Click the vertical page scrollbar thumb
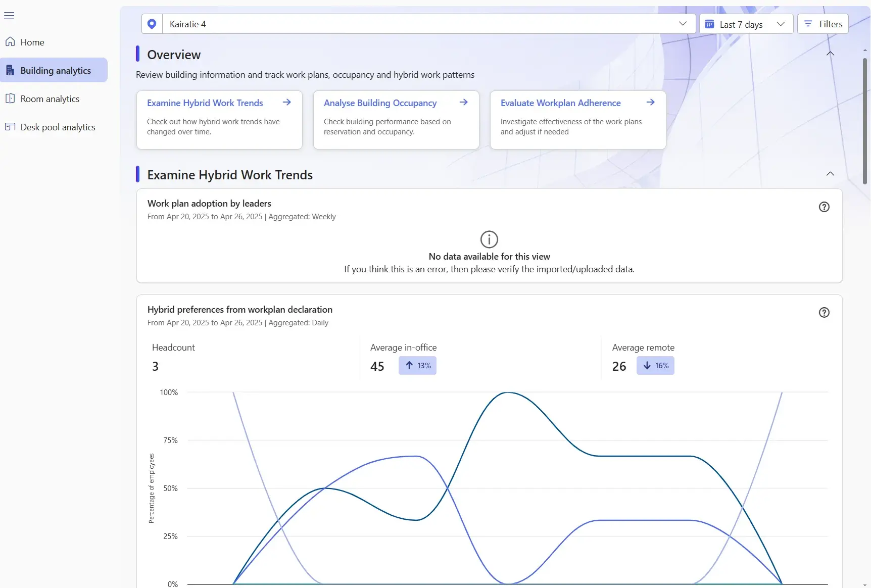The image size is (871, 588). [864, 121]
